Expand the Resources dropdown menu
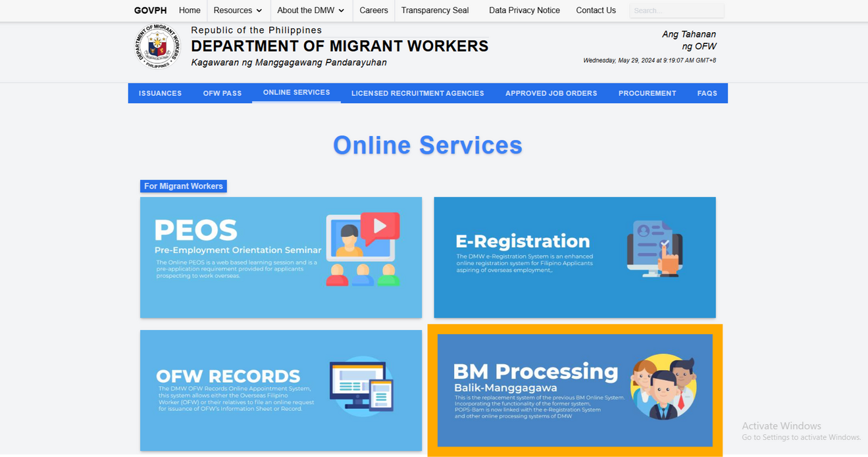This screenshot has width=868, height=457. 238,11
